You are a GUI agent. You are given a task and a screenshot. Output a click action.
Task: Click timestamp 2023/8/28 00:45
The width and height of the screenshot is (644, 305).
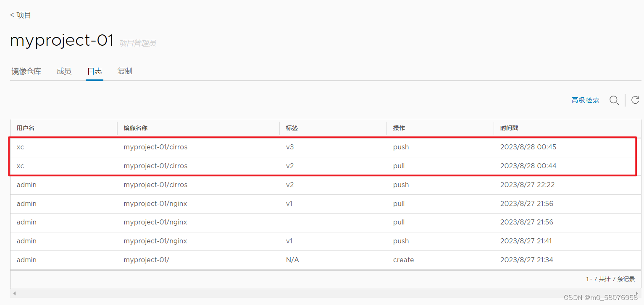pos(528,147)
